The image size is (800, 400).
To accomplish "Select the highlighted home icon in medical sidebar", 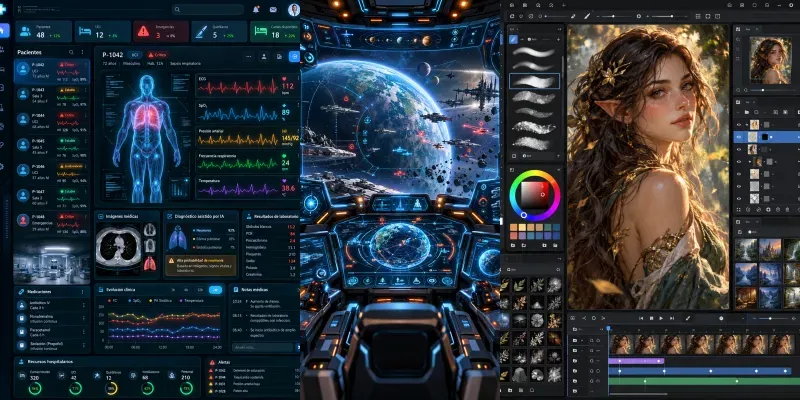I will [4, 30].
